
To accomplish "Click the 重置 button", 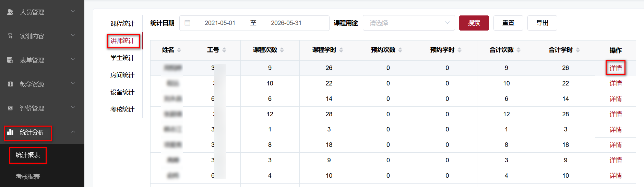I will point(508,23).
